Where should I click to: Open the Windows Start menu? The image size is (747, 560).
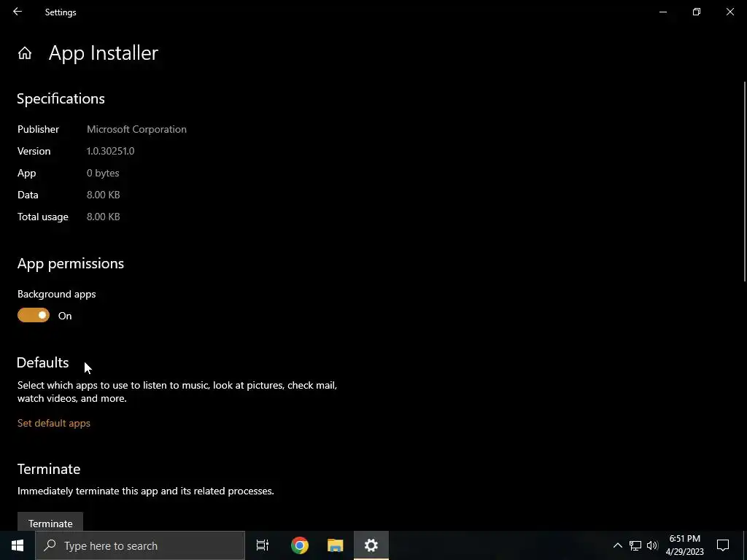[18, 545]
